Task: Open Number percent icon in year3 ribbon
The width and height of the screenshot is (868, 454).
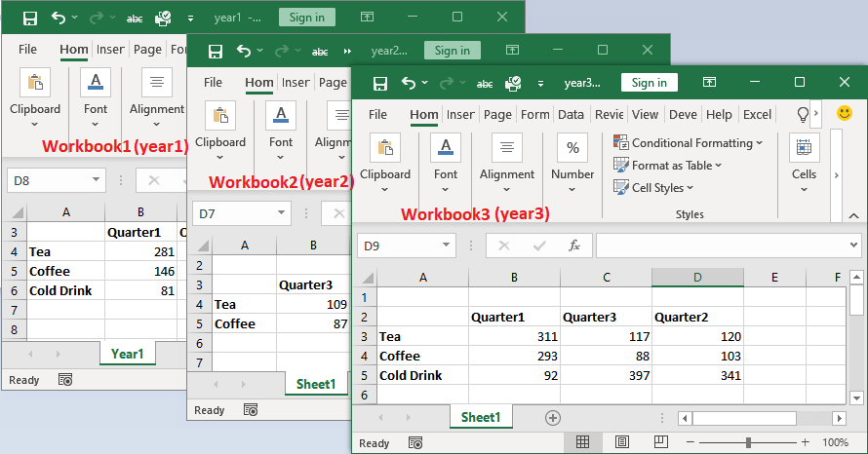Action: pos(572,148)
